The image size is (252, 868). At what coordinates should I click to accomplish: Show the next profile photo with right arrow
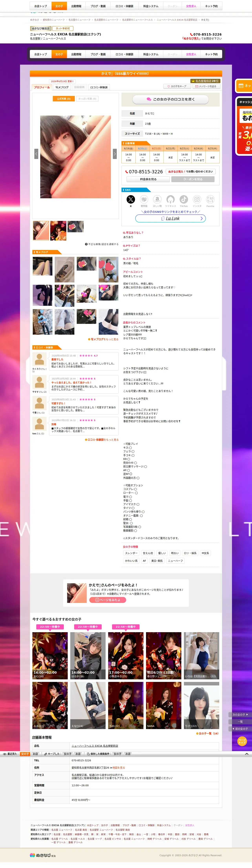pos(115,154)
